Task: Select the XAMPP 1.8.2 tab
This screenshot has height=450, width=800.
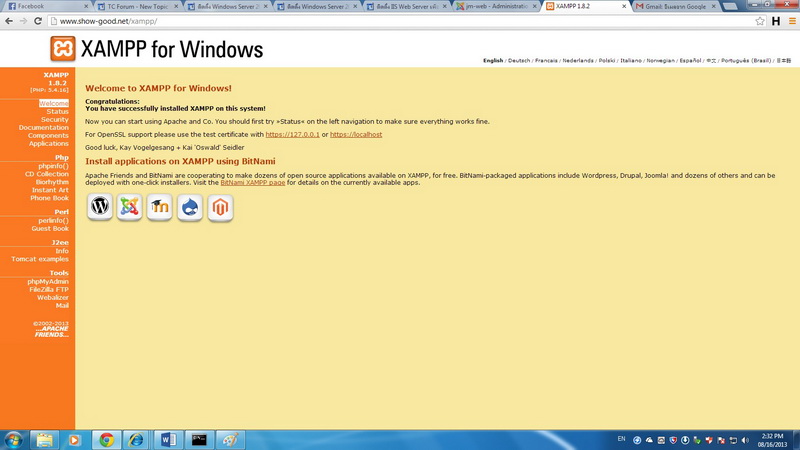Action: click(586, 6)
